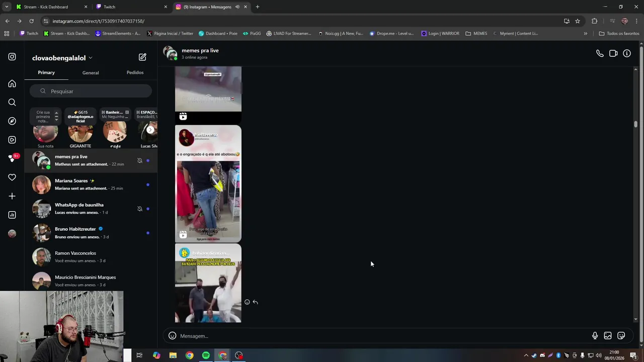This screenshot has height=362, width=644.
Task: Reply to the last reel with arrow icon
Action: click(256, 302)
